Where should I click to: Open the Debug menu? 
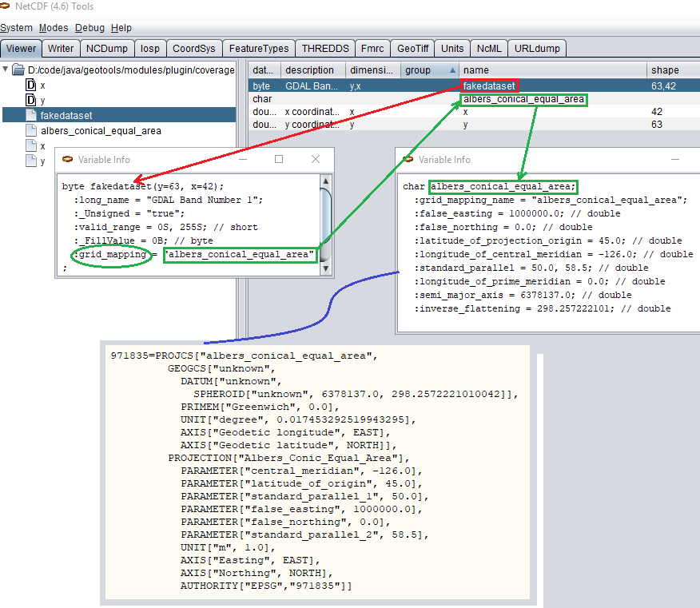[x=89, y=28]
